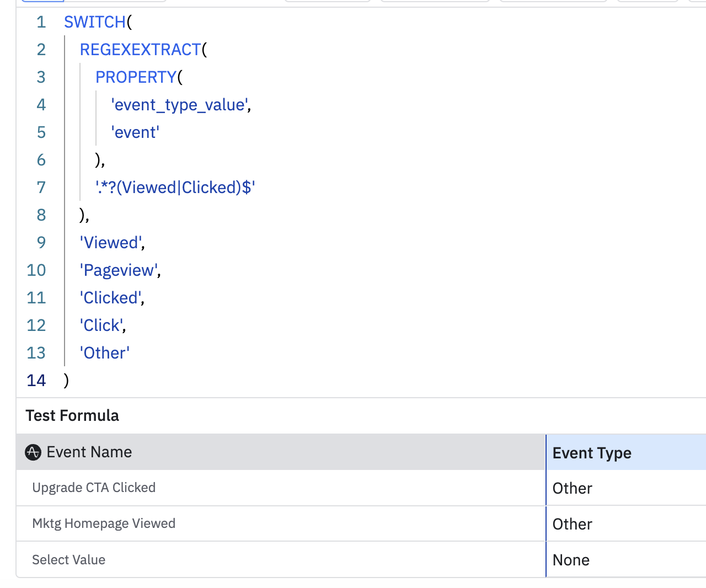Open the Select Value event picker
The image size is (706, 588).
tap(69, 560)
